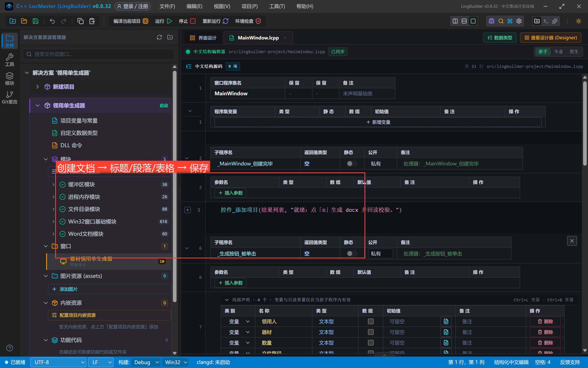Click 新增变量 to add a variable
The width and height of the screenshot is (588, 368).
point(378,122)
